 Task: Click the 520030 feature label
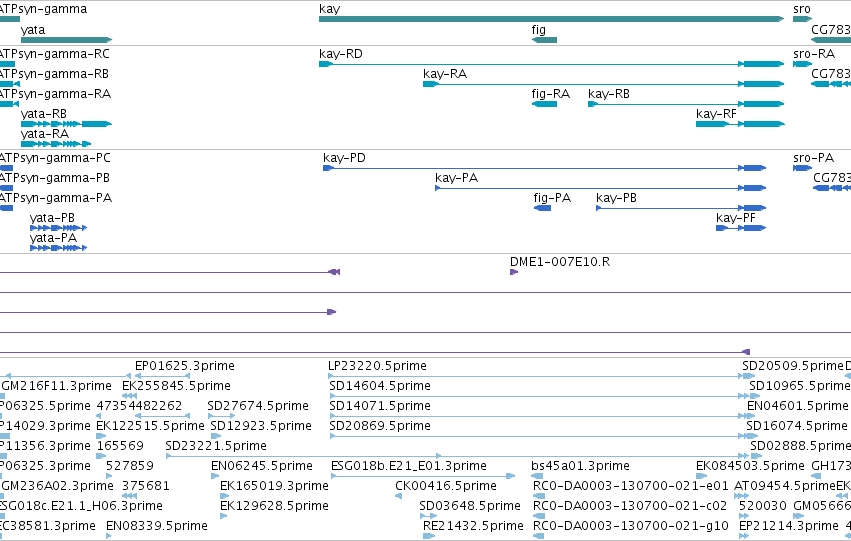763,506
